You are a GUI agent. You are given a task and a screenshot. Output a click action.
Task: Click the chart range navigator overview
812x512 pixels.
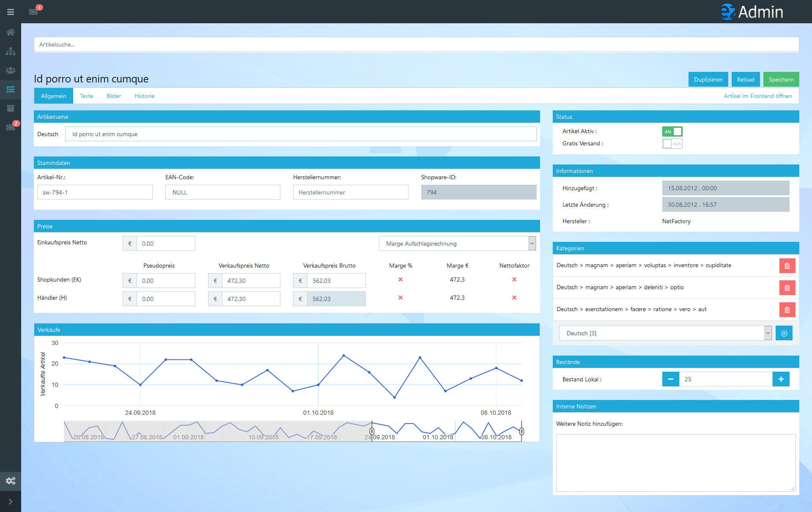pos(293,431)
